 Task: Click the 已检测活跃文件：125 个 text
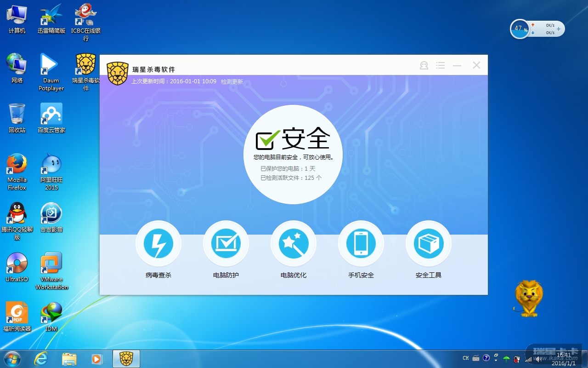pyautogui.click(x=291, y=178)
